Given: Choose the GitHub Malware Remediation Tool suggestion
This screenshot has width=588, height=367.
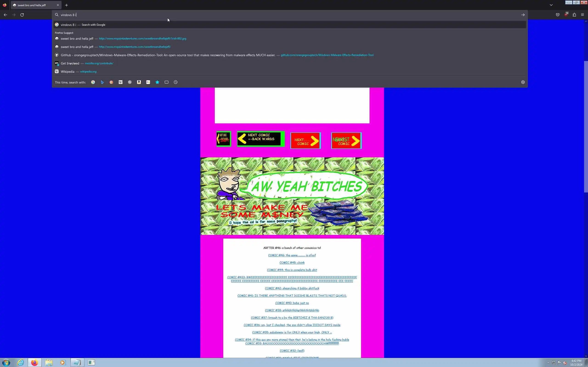Looking at the screenshot, I should [168, 55].
